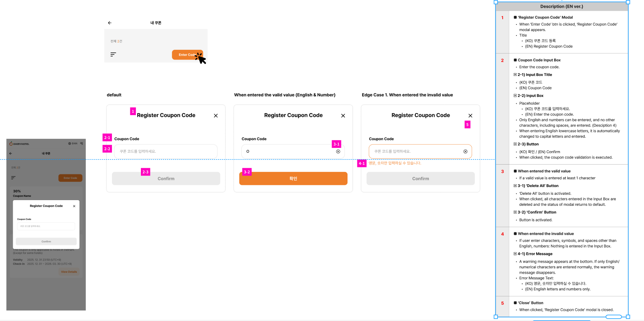644x321 pixels.
Task: Click the empty coupon code field in default modal
Action: (x=166, y=152)
